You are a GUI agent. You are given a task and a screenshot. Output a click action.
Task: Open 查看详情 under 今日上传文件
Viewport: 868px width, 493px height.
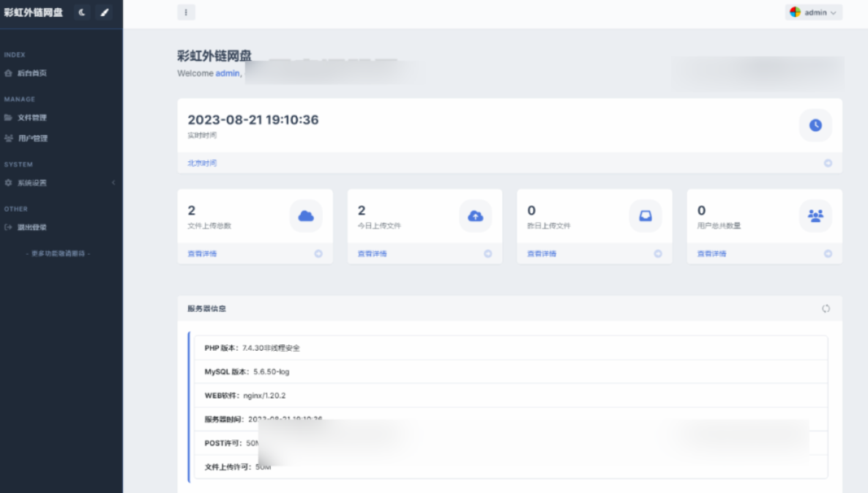pyautogui.click(x=372, y=253)
